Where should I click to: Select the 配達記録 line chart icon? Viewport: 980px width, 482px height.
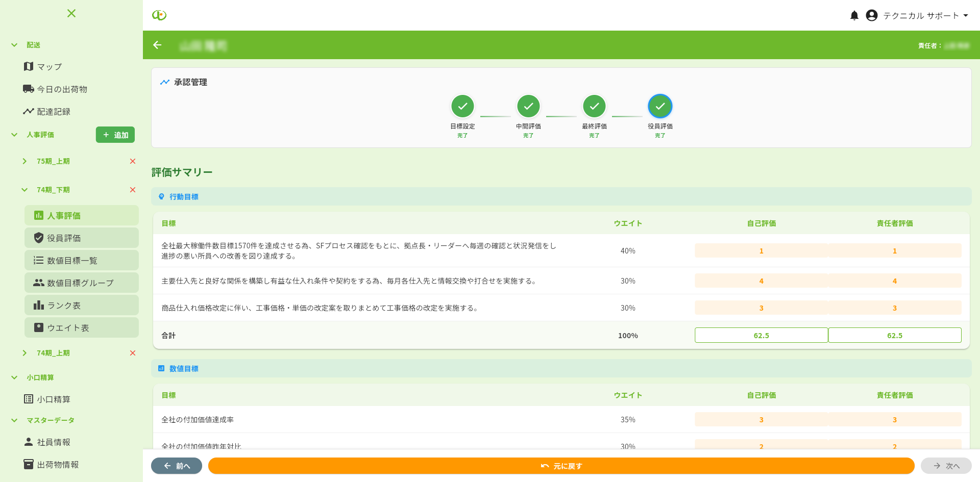[29, 111]
